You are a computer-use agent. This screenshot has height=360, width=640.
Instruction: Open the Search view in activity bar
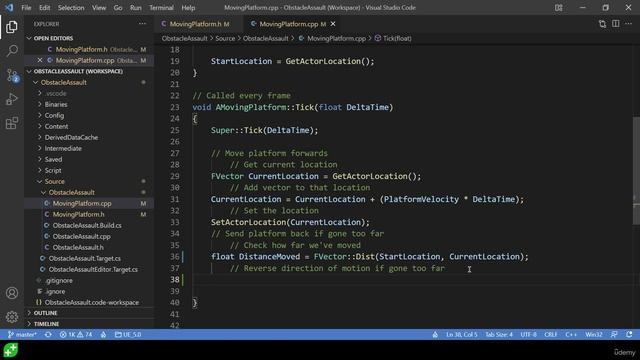click(x=12, y=51)
